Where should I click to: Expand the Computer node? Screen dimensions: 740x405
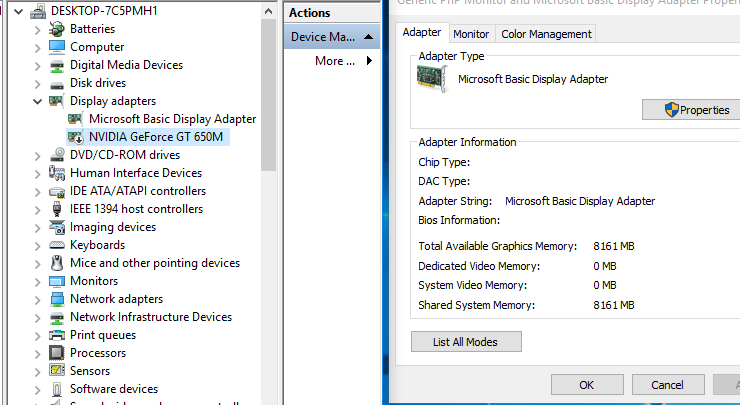(x=38, y=48)
